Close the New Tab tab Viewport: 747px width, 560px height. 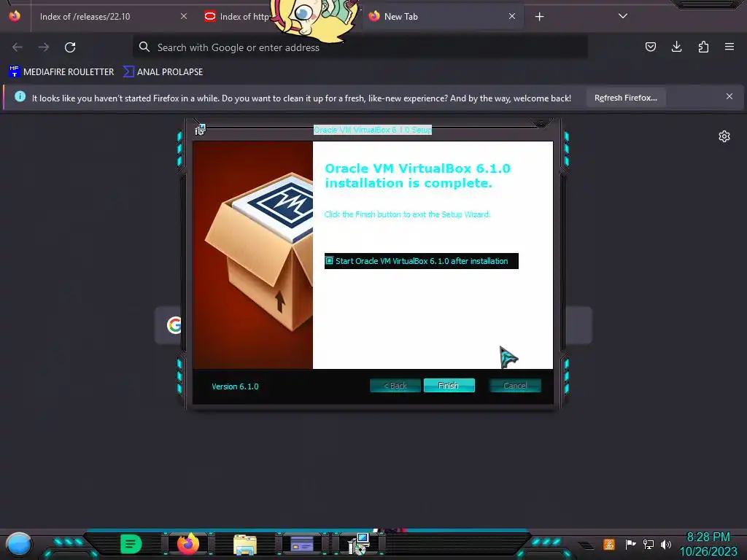[x=511, y=16]
